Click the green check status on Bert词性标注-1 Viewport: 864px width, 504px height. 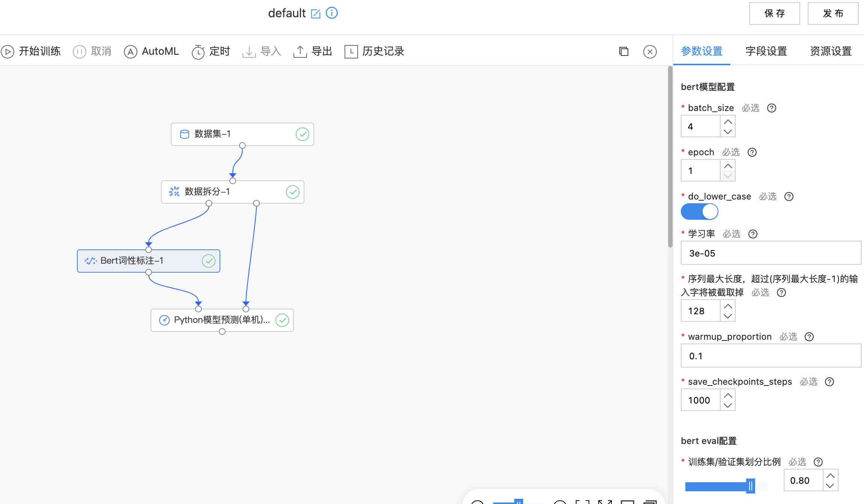point(209,261)
